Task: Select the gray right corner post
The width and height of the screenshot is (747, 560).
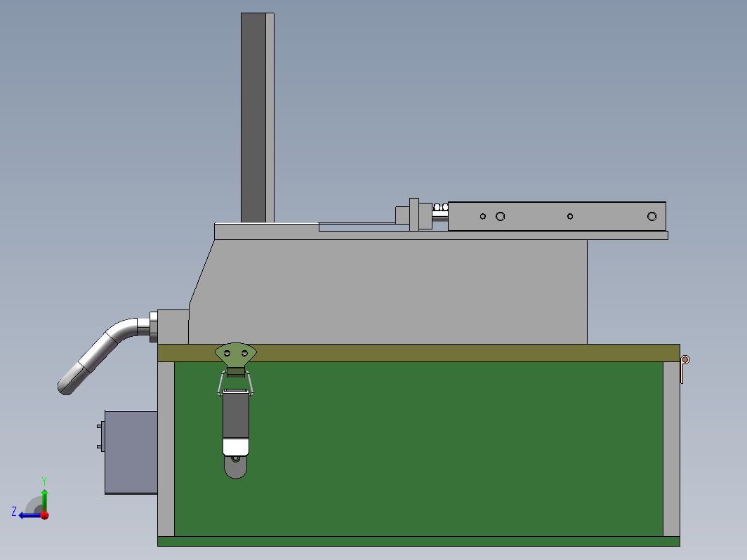Action: pos(671,449)
